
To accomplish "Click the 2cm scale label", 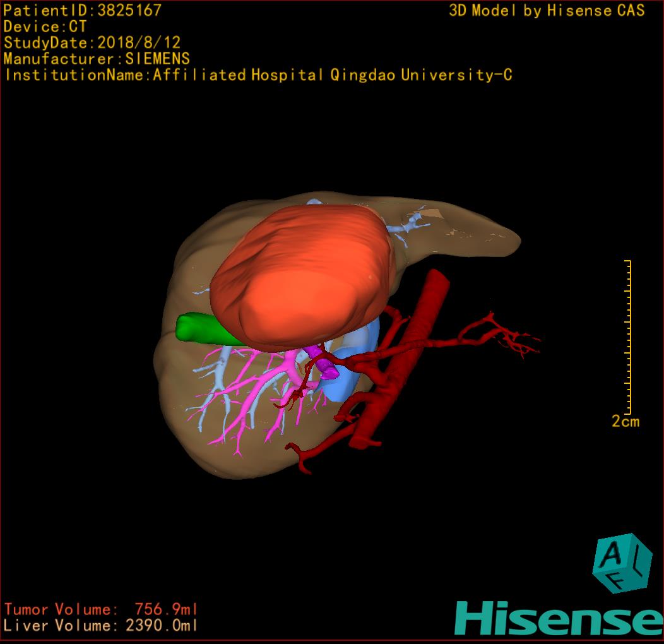I will pyautogui.click(x=625, y=422).
